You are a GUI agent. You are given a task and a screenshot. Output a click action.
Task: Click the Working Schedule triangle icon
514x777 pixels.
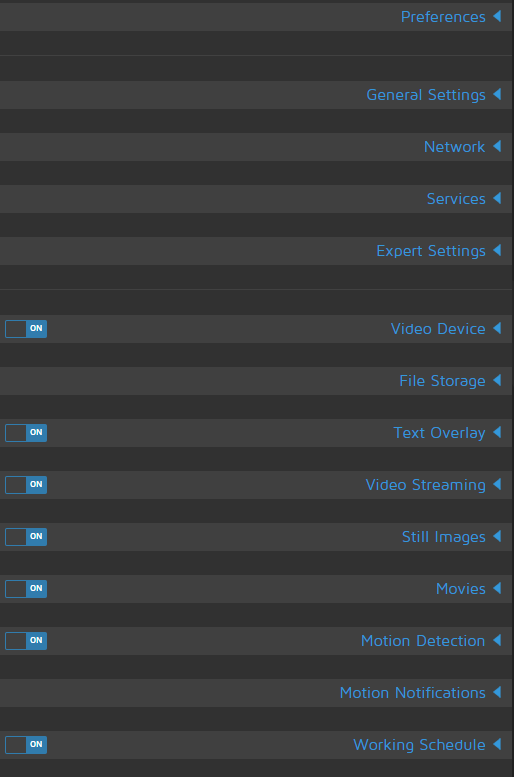point(497,744)
